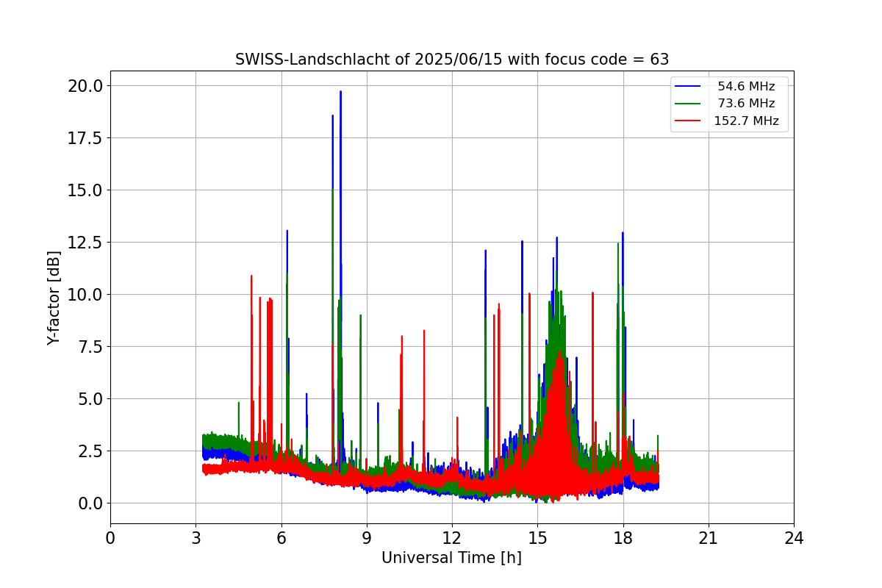Click the 7.5 y-axis tick label
This screenshot has width=882, height=588.
[x=90, y=347]
